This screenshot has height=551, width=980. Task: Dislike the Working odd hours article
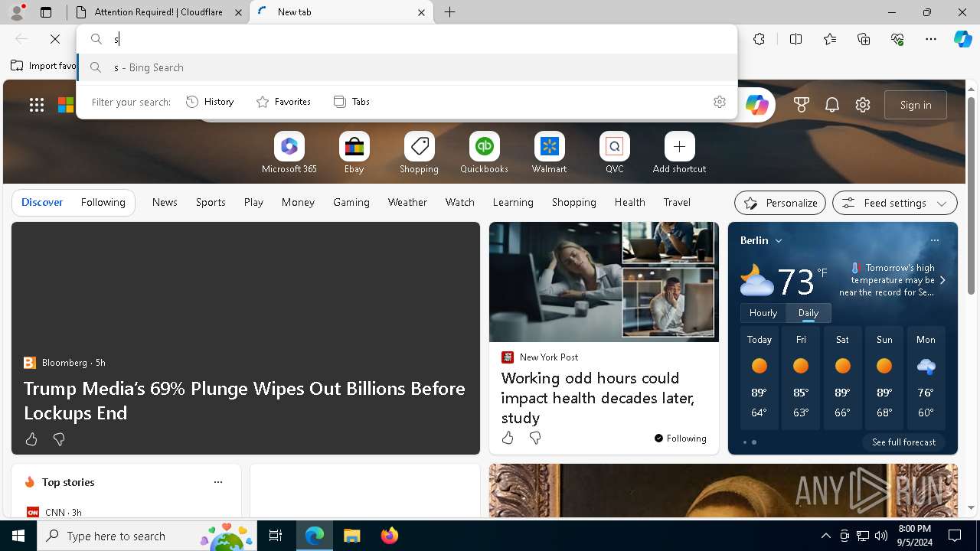[535, 438]
